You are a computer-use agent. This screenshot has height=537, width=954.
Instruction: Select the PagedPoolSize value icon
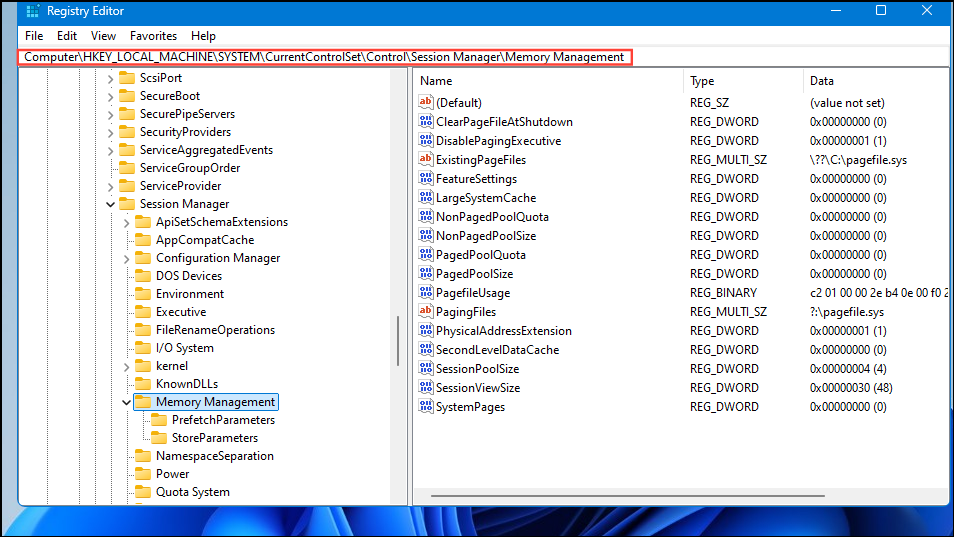(x=425, y=273)
